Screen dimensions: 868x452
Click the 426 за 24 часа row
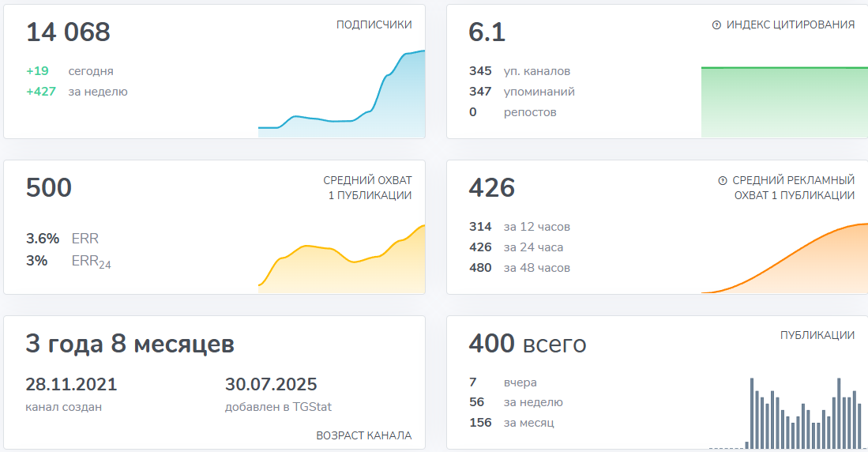pyautogui.click(x=516, y=247)
